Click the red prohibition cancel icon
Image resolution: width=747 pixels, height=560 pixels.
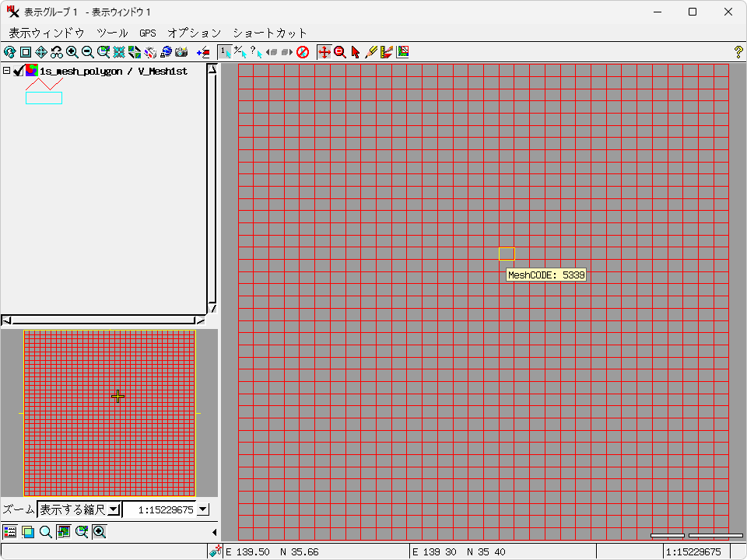[303, 52]
